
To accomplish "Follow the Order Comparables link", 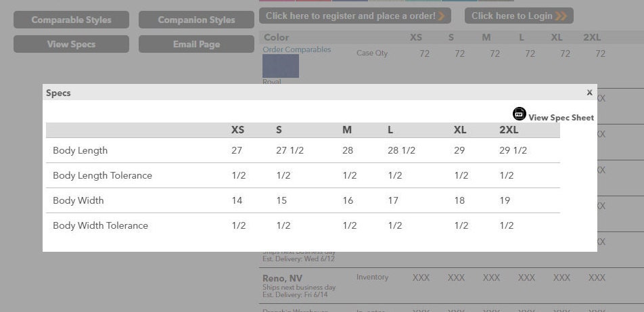I will [297, 49].
